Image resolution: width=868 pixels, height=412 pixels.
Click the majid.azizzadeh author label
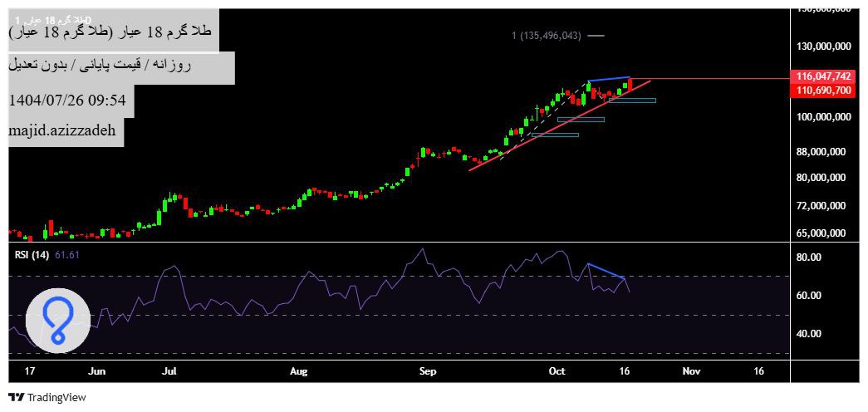(62, 131)
